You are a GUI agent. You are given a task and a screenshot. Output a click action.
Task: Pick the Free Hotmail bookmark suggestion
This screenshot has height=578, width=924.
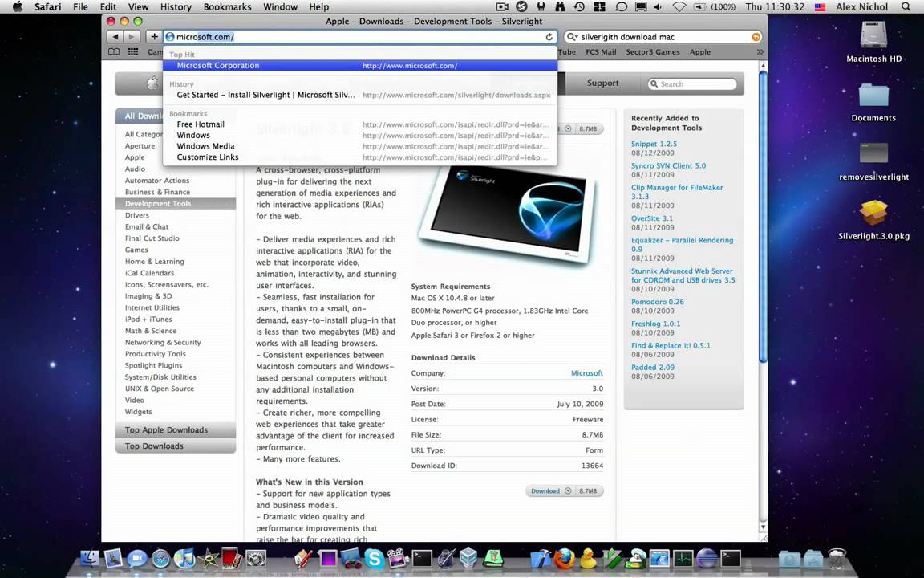pyautogui.click(x=360, y=124)
